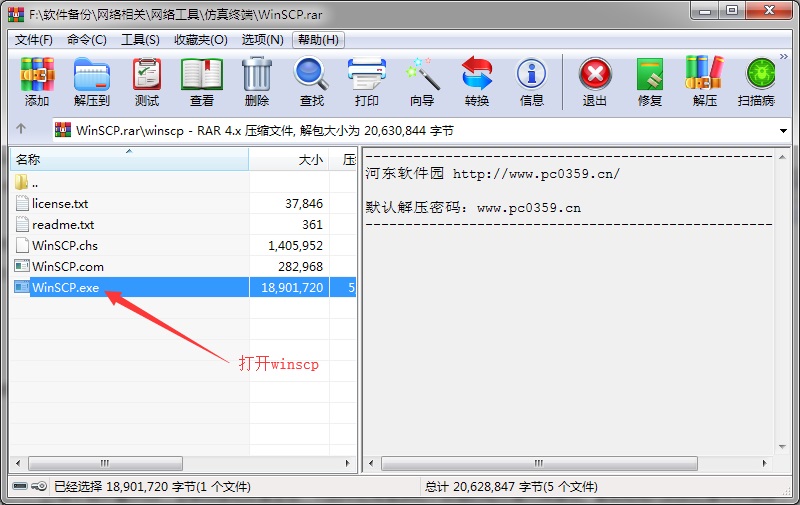The width and height of the screenshot is (800, 505).
Task: Click comment pane scroll down arrow
Action: coord(783,447)
